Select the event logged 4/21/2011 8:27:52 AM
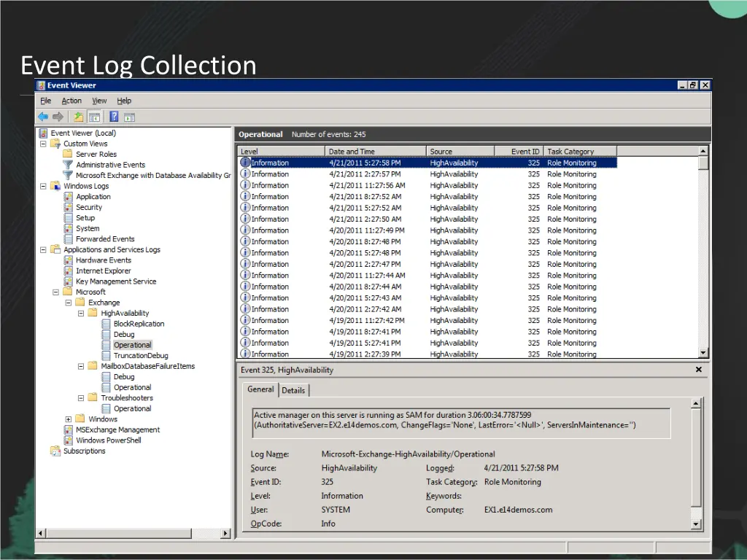 (427, 197)
